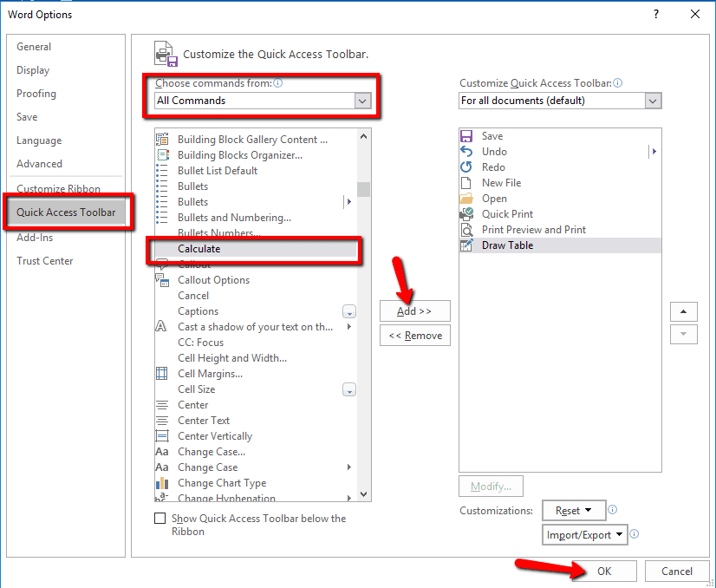Close the Word Options dialog
716x588 pixels.
pyautogui.click(x=695, y=14)
